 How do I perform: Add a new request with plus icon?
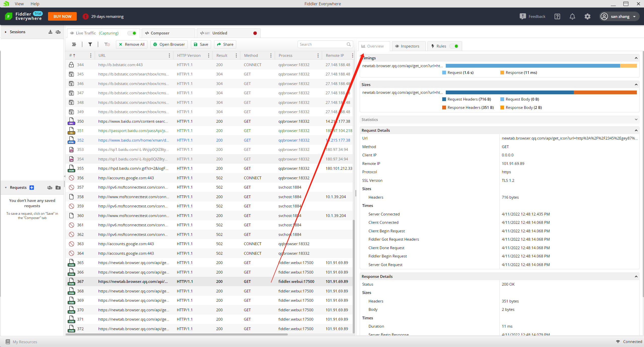32,188
